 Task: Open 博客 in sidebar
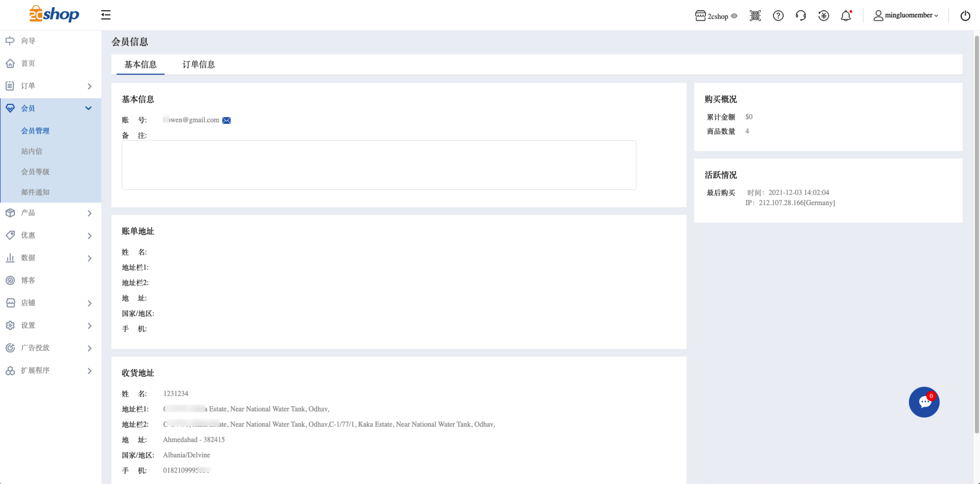tap(28, 280)
